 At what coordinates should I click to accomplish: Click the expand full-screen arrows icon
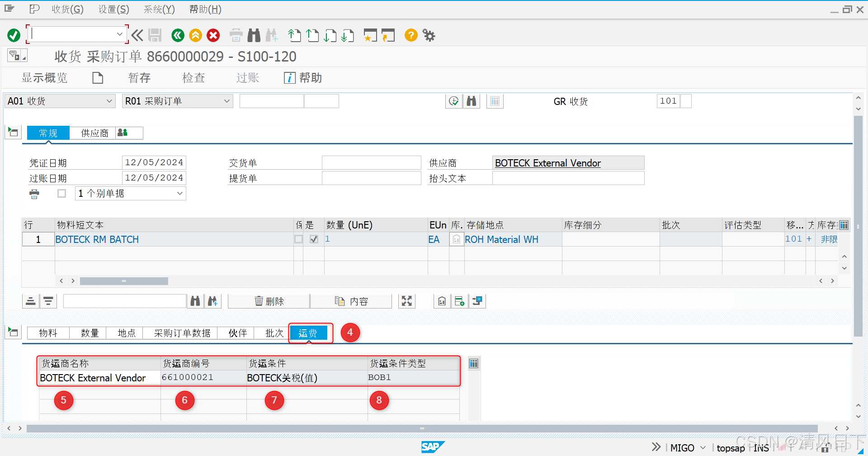click(407, 301)
